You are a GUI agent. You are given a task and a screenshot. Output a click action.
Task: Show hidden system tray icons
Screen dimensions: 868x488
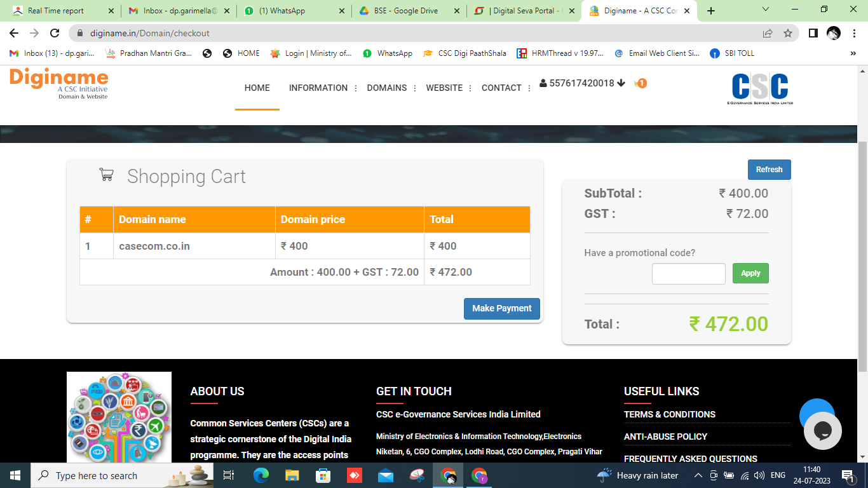[698, 475]
